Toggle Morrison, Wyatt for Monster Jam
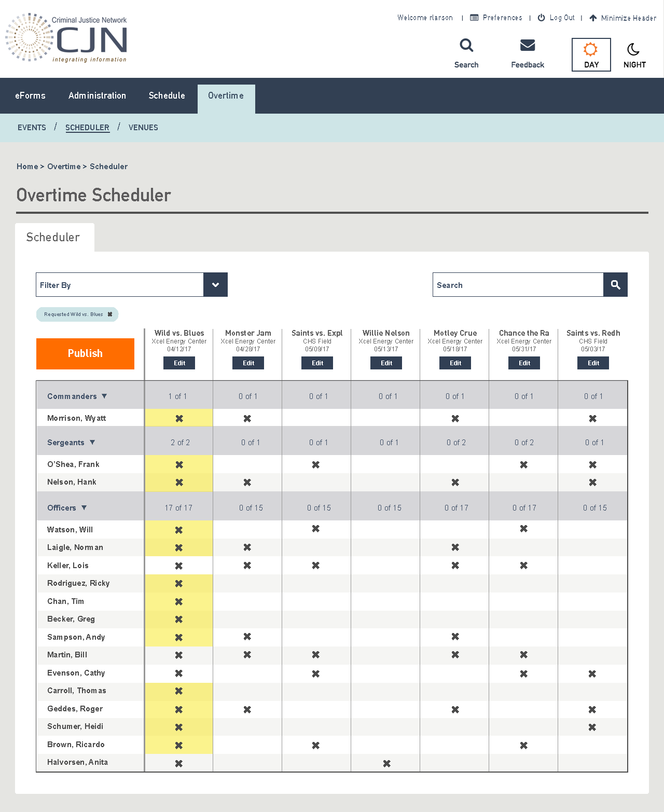This screenshot has width=664, height=812. [247, 418]
